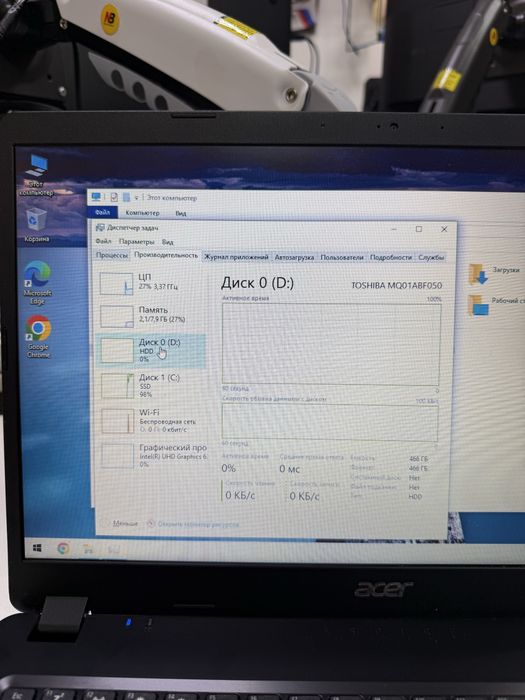
Task: Select Графический процессор Intel UHD entry
Action: coord(153,455)
